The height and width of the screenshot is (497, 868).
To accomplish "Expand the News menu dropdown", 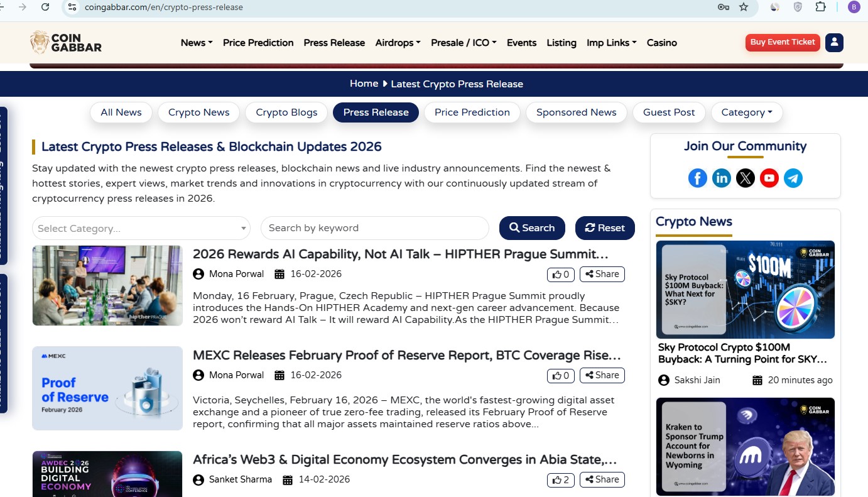I will click(195, 42).
